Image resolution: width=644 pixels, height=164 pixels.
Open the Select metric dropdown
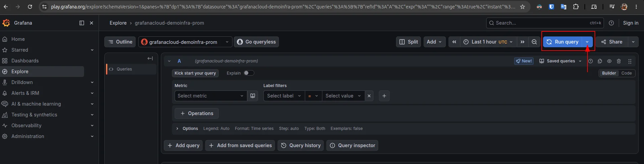(211, 96)
